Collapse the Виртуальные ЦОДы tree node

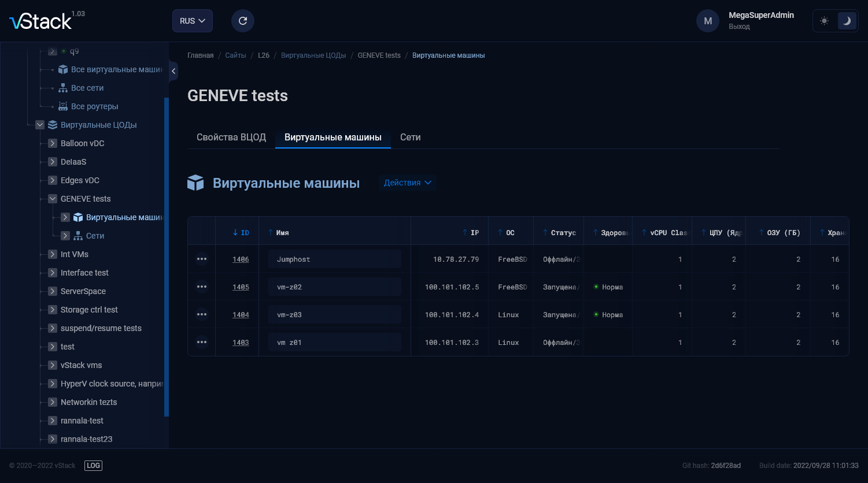40,125
